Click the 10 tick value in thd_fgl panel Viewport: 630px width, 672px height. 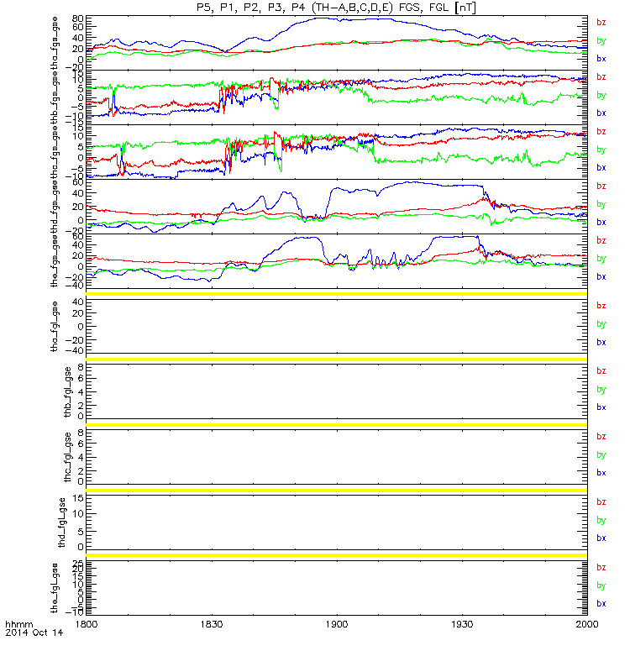click(78, 514)
